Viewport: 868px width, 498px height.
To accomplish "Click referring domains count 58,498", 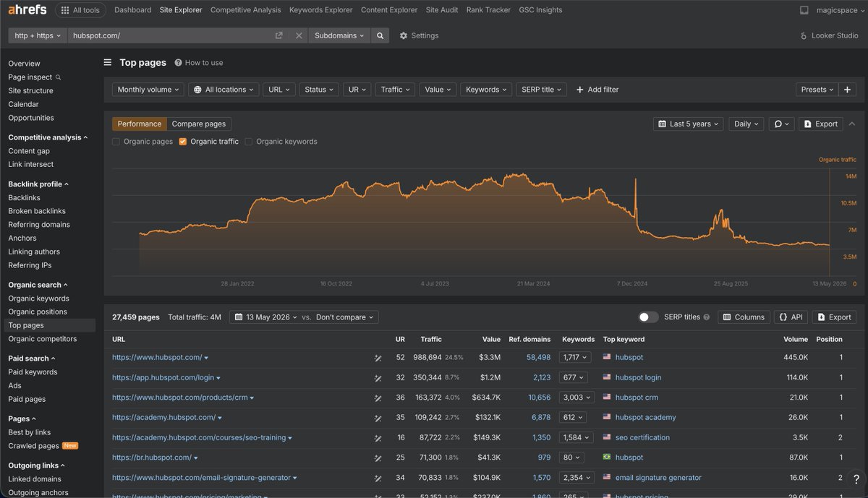I will tap(538, 357).
